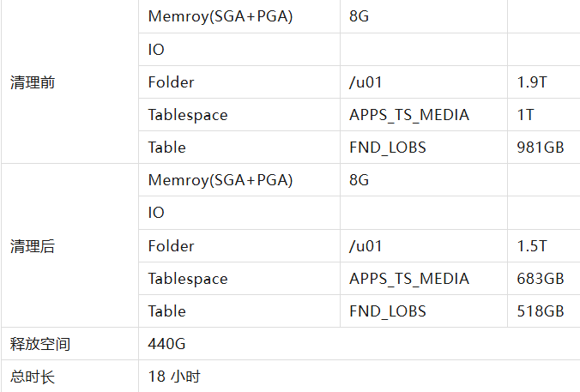Select the 440G value cell
This screenshot has width=580, height=392.
[167, 344]
